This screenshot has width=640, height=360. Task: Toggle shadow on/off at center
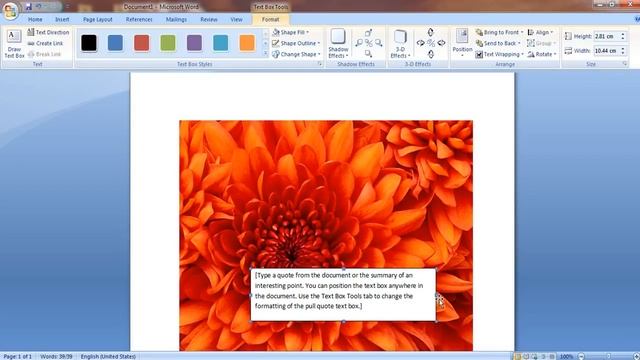point(369,43)
